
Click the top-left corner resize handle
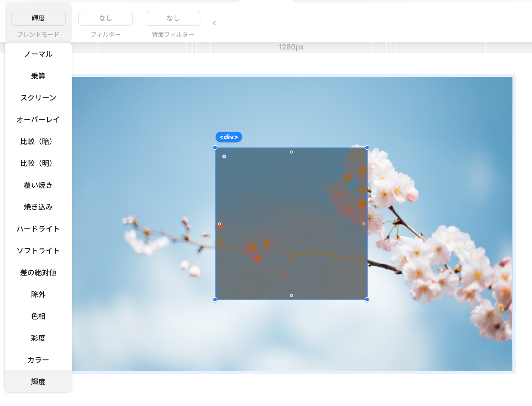coord(215,147)
